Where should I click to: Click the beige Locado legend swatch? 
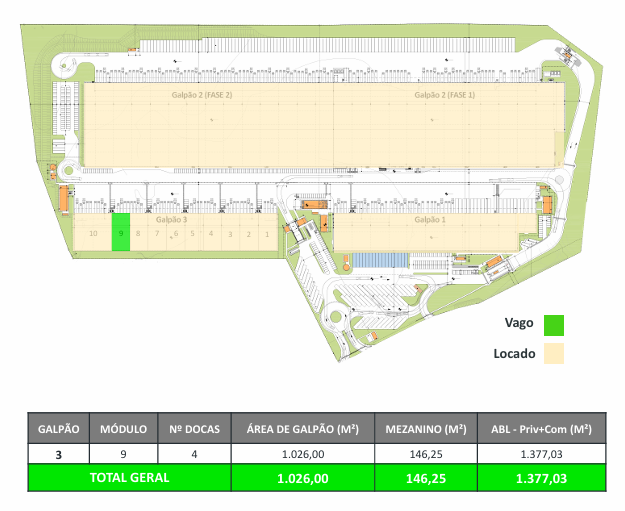553,353
